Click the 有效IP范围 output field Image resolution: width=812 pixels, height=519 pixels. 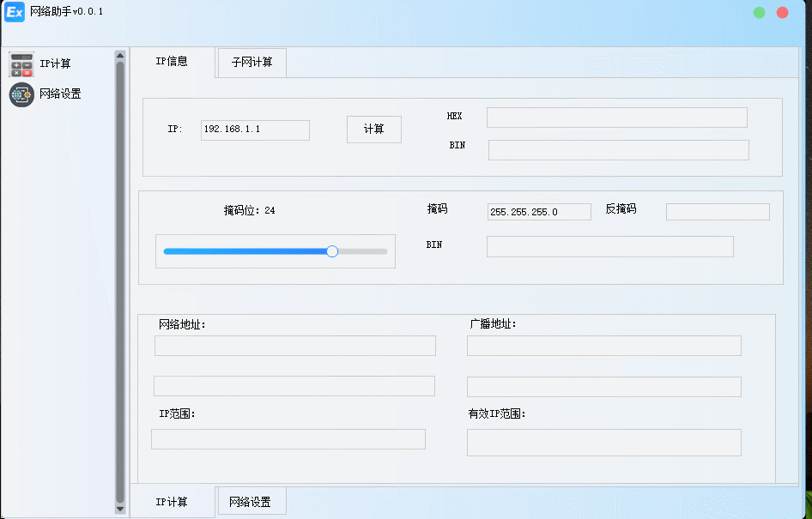[x=603, y=443]
